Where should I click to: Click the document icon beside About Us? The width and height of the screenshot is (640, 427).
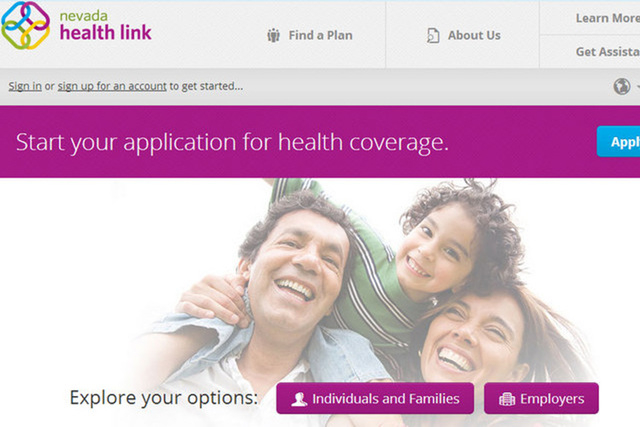point(433,36)
